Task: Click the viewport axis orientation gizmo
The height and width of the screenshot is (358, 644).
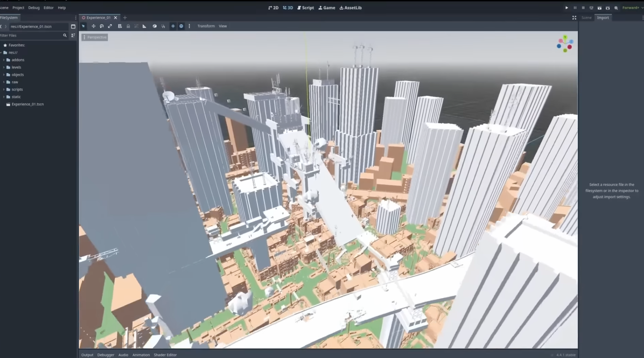Action: coord(565,44)
